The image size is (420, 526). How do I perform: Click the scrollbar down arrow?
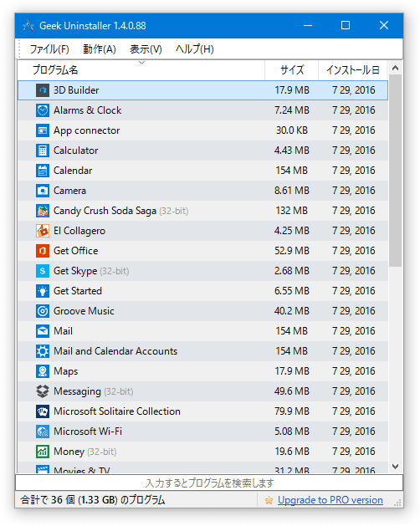click(396, 467)
